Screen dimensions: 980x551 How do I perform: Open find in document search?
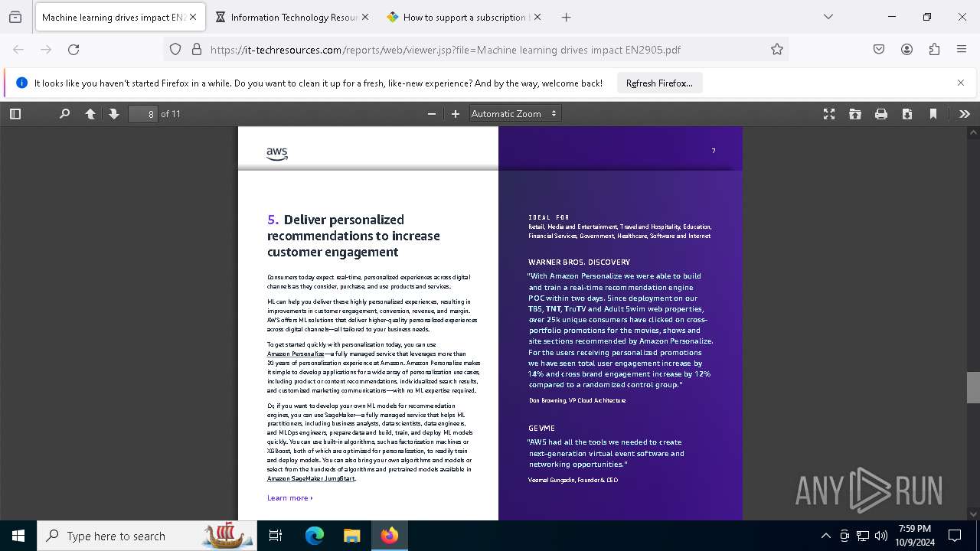[64, 114]
